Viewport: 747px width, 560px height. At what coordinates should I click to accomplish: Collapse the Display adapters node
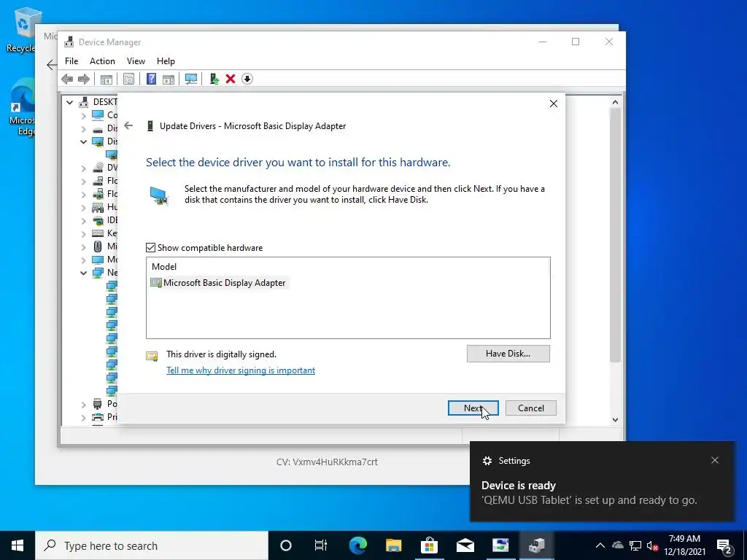[84, 141]
